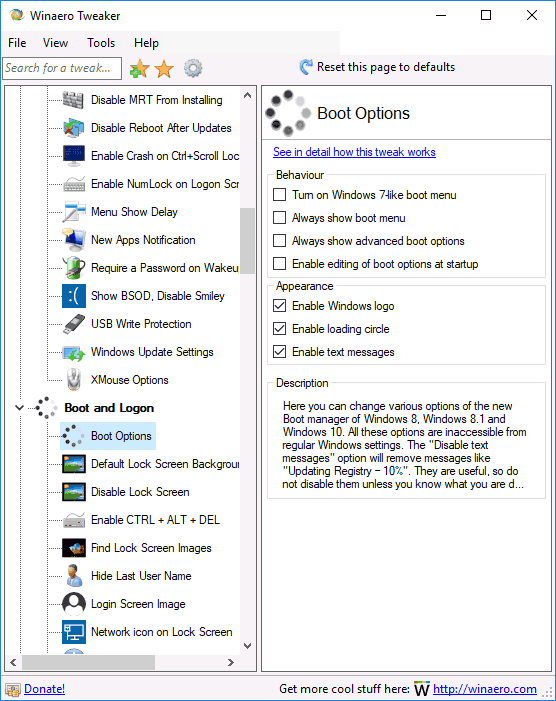
Task: Select Menu Show Delay text in tree
Action: (x=134, y=212)
